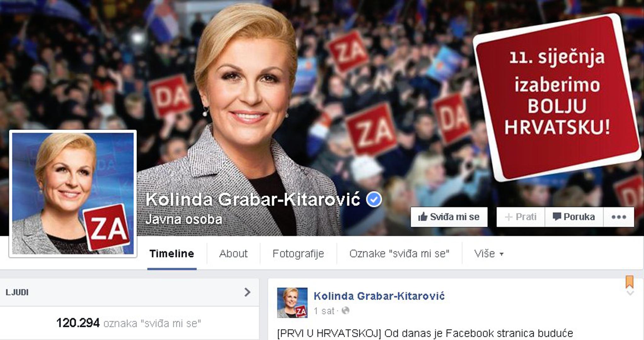Open the Fotografije tab
This screenshot has height=340, width=644.
click(x=298, y=254)
